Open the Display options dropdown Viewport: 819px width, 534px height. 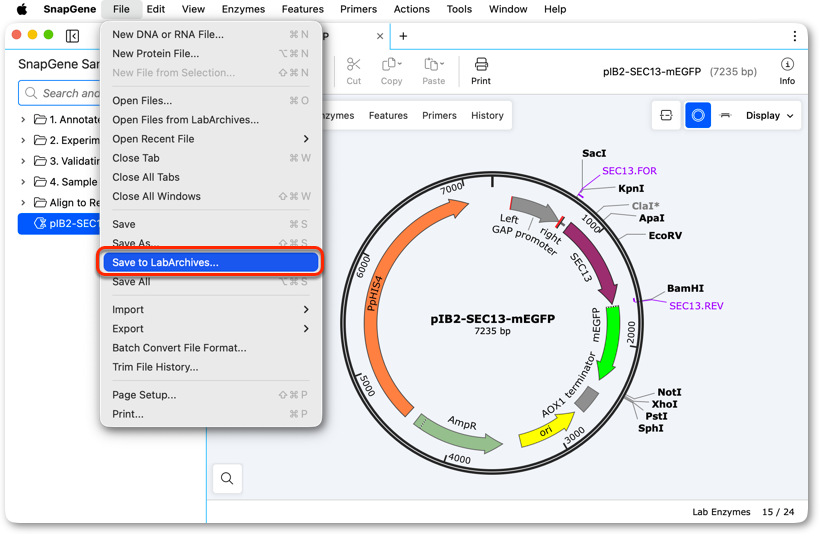point(769,115)
